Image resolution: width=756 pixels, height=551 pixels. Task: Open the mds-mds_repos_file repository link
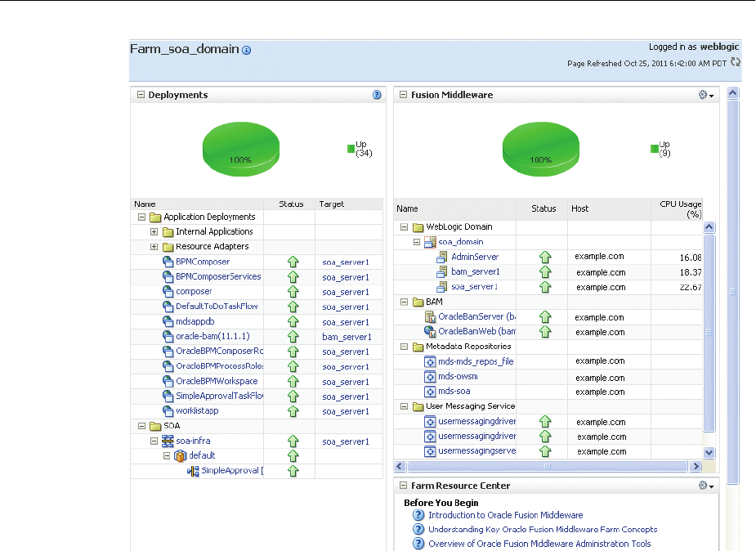(x=476, y=361)
